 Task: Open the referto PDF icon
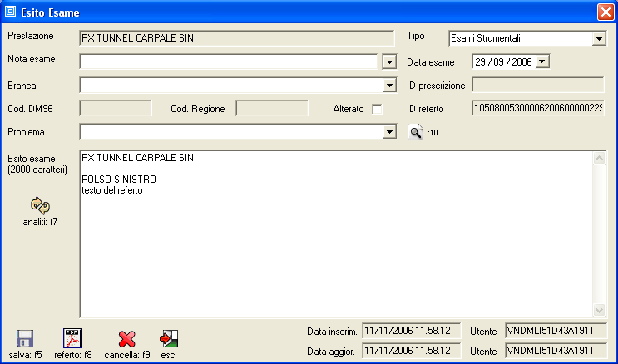click(72, 338)
